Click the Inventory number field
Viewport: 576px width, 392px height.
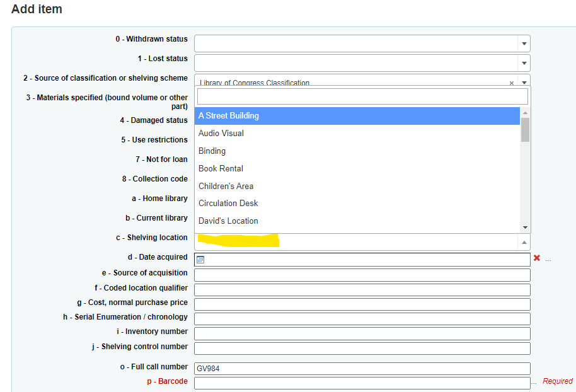pos(362,333)
